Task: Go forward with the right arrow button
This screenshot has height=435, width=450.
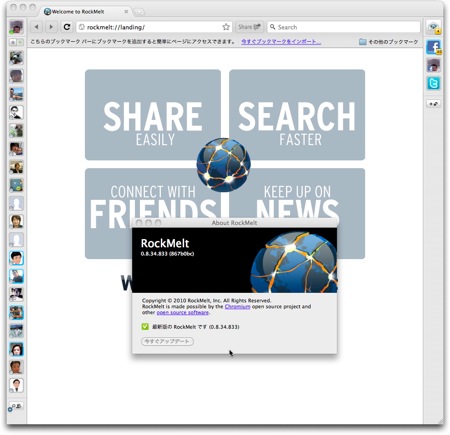Action: (x=51, y=27)
